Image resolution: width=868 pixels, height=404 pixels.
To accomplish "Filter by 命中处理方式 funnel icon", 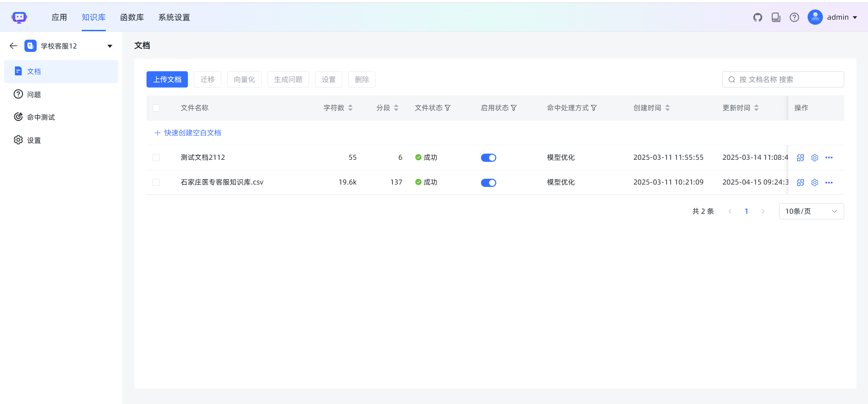I will (594, 108).
